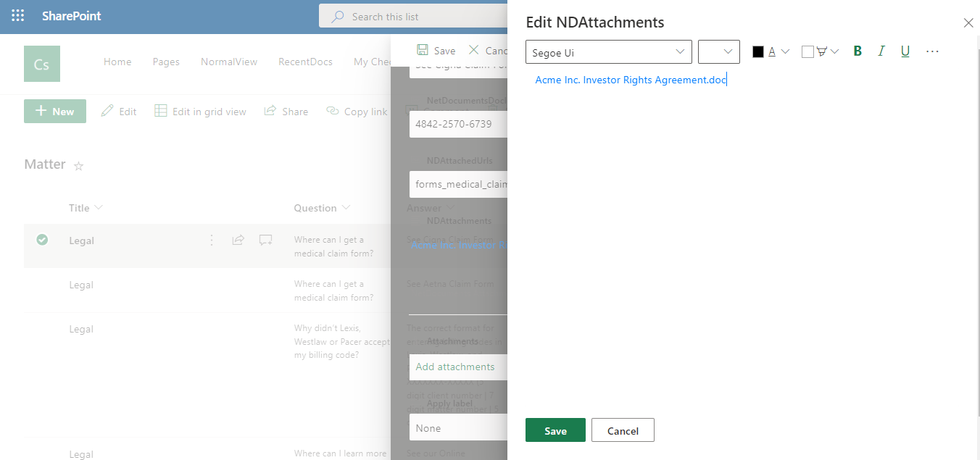Open the RecentDocs navigation link
This screenshot has height=460, width=980.
305,62
